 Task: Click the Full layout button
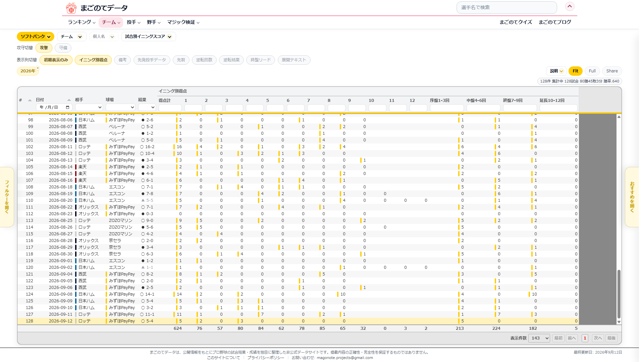point(592,71)
